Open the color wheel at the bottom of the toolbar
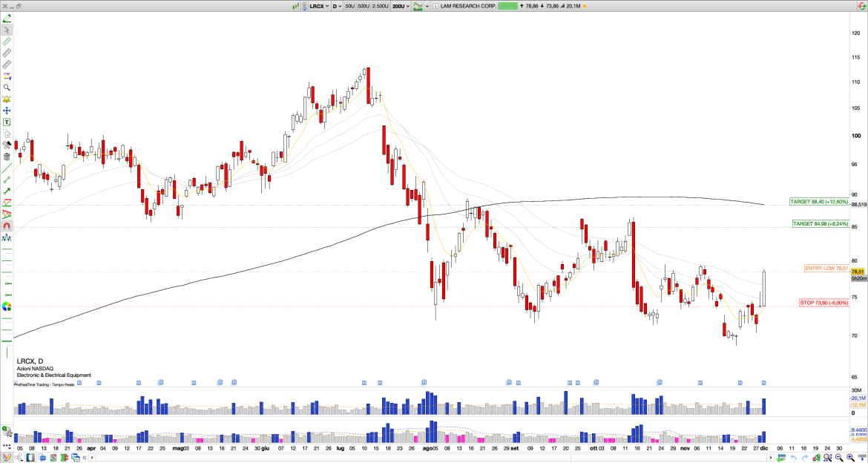 7,306
